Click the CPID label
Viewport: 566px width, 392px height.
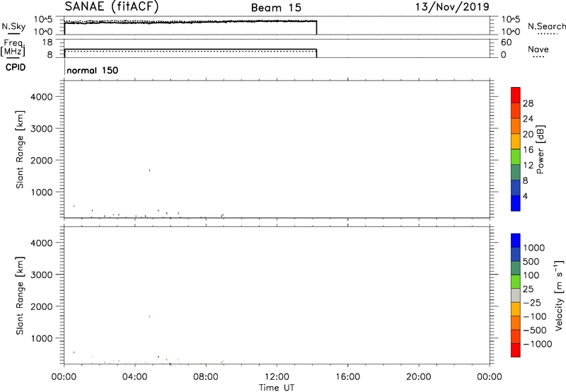(16, 67)
